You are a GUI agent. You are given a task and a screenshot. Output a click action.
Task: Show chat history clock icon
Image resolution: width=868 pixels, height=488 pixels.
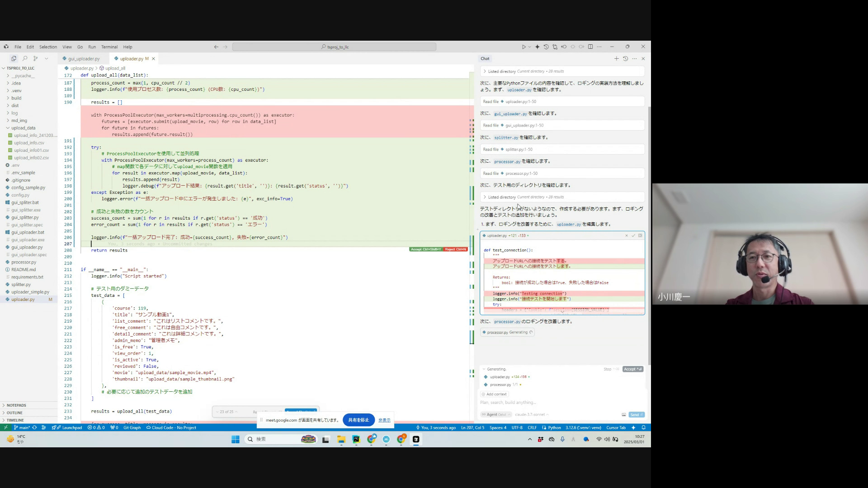[625, 59]
